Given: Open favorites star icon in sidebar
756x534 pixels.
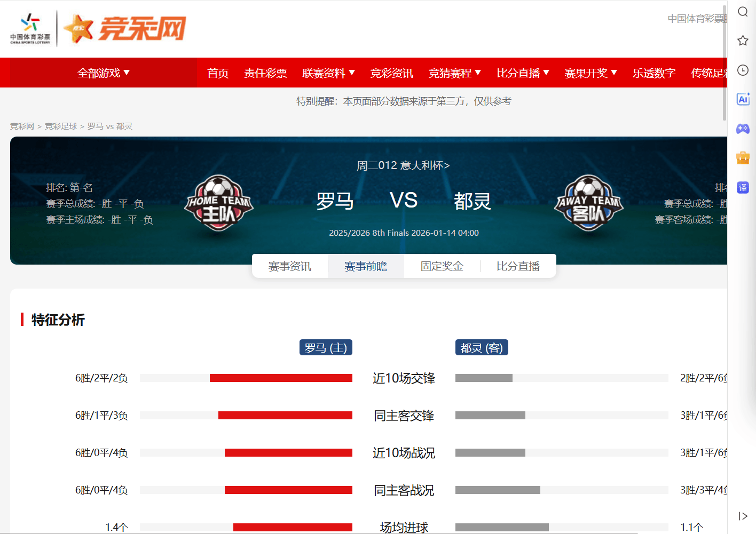Looking at the screenshot, I should [743, 41].
